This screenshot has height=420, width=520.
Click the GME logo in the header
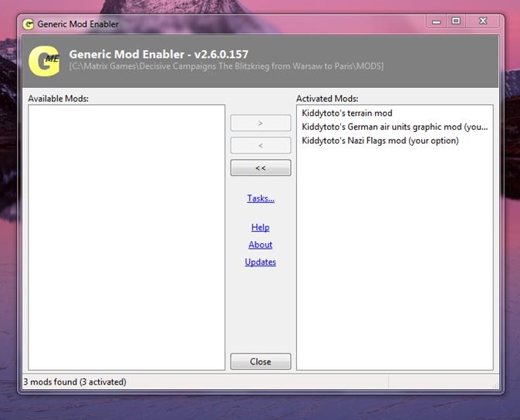coord(44,61)
